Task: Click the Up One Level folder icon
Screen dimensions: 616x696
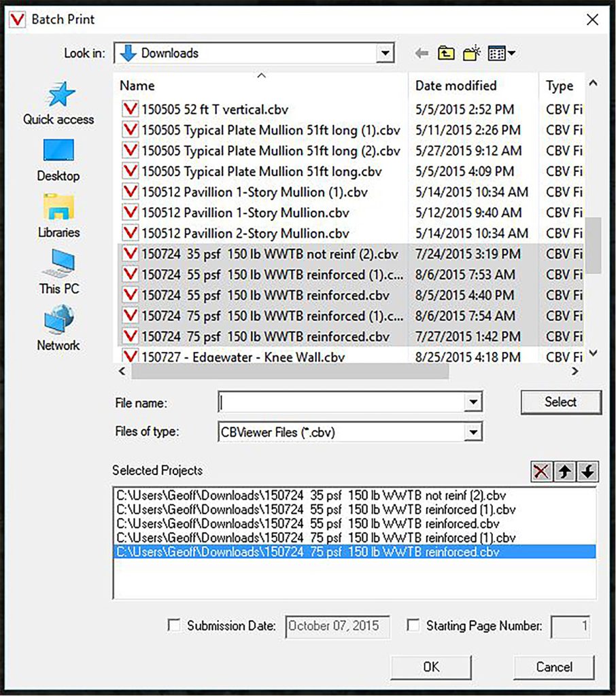Action: coord(445,53)
